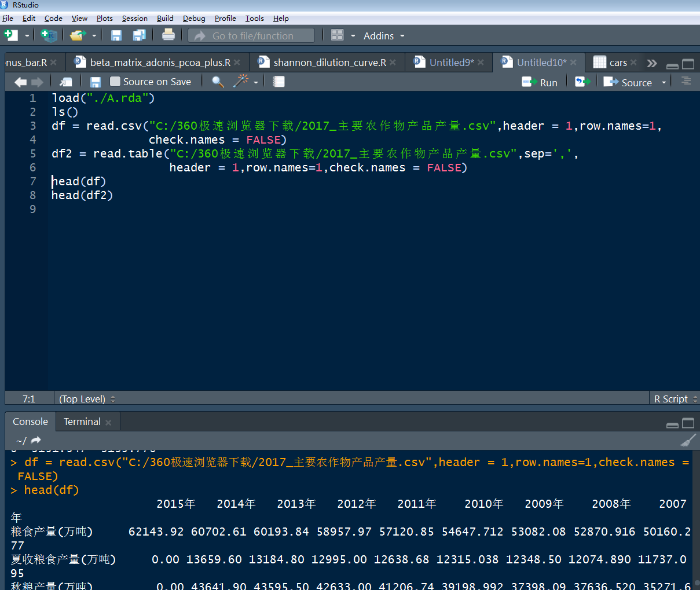Open the workspace panes dropdown arrow
The width and height of the screenshot is (700, 590).
353,36
